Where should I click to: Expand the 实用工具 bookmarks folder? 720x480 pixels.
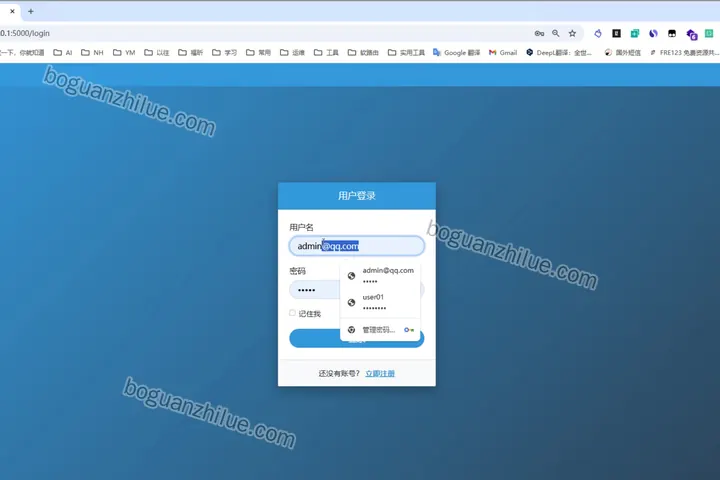tap(406, 53)
